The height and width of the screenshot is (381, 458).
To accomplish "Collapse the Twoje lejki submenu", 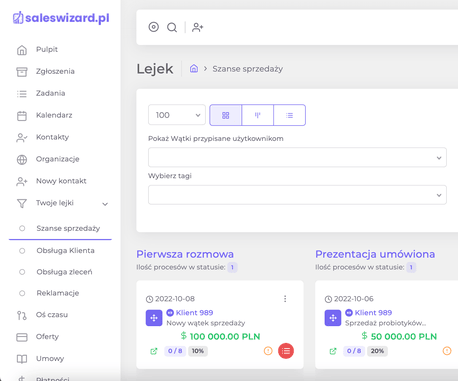I will (105, 204).
